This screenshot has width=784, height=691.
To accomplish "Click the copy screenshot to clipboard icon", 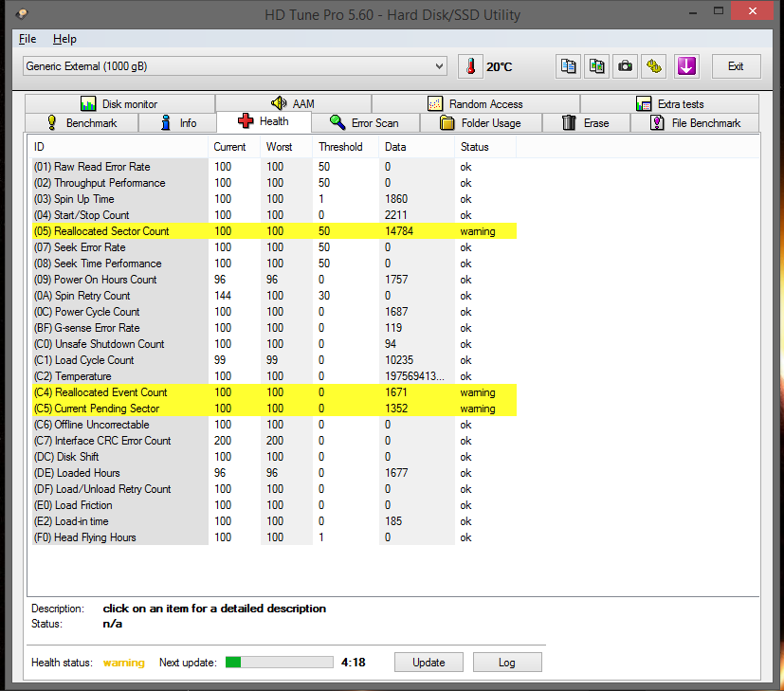I will pyautogui.click(x=596, y=66).
